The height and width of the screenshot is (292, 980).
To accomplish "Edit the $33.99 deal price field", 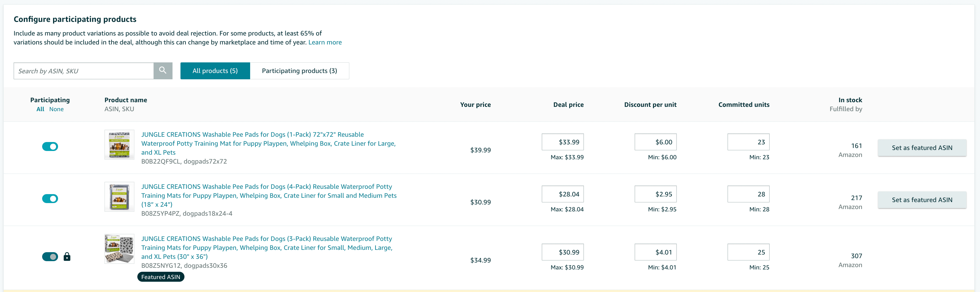I will (563, 142).
